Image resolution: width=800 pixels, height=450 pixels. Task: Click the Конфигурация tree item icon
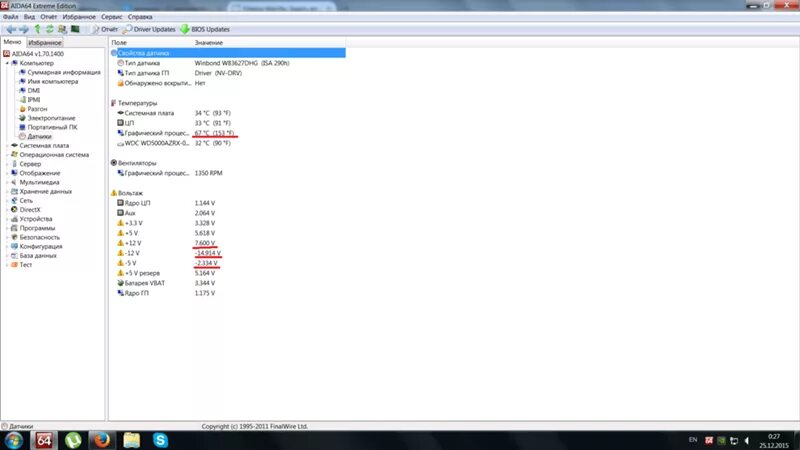pyautogui.click(x=14, y=246)
